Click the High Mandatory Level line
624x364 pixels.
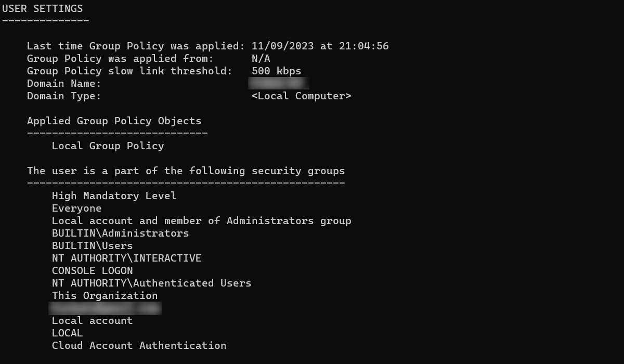click(114, 196)
